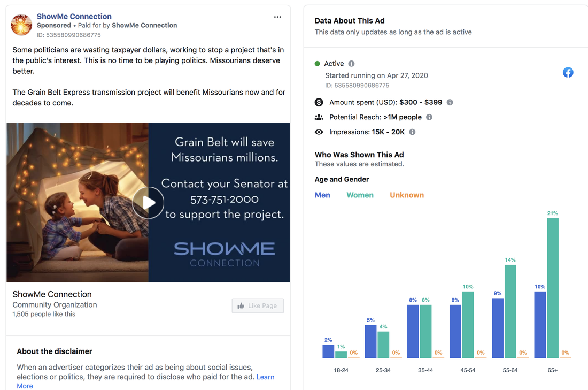Screen dimensions: 588x390
Task: Click the dollar sign amount spent icon
Action: [x=319, y=102]
